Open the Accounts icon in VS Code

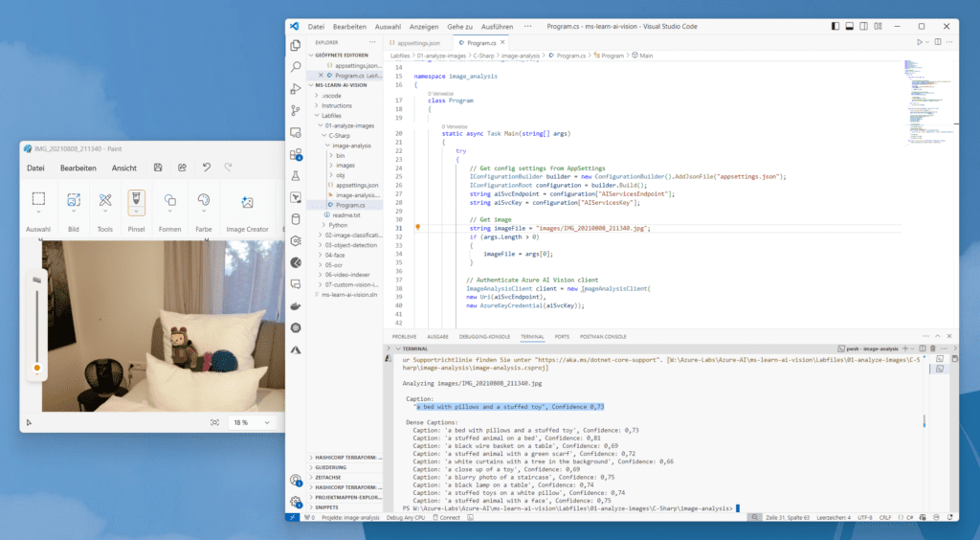pyautogui.click(x=296, y=480)
